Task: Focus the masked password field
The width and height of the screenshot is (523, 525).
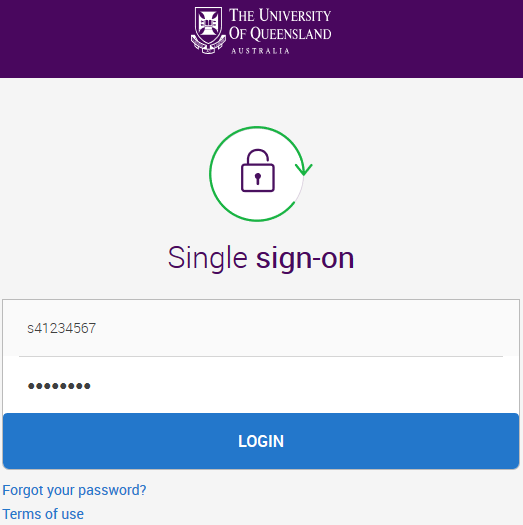Action: point(261,385)
